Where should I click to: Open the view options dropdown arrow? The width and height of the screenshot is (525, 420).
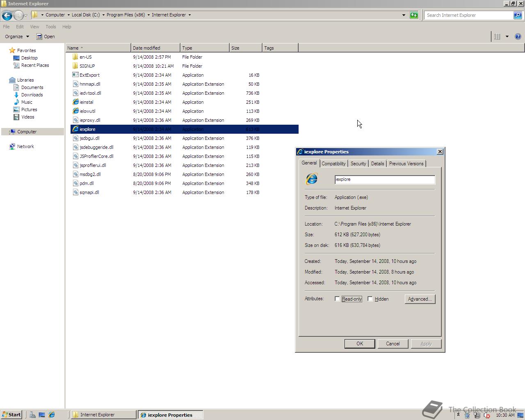coord(507,37)
